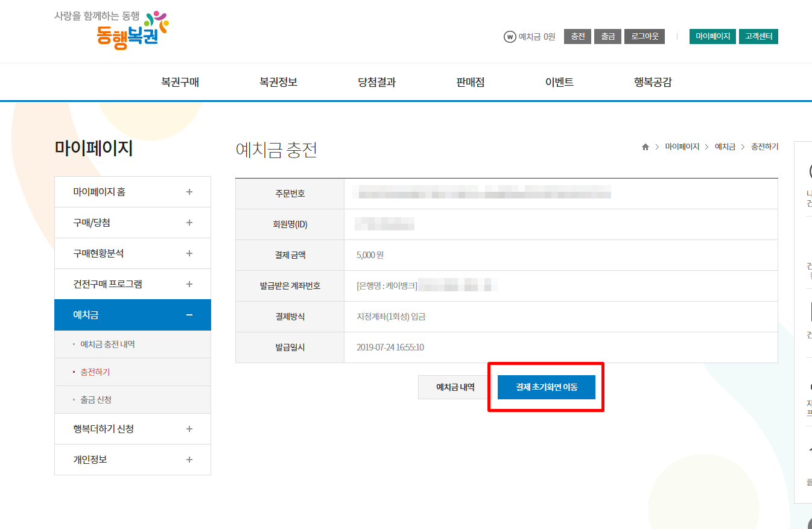
Task: Select 예치금 in the sidebar
Action: pyautogui.click(x=133, y=315)
